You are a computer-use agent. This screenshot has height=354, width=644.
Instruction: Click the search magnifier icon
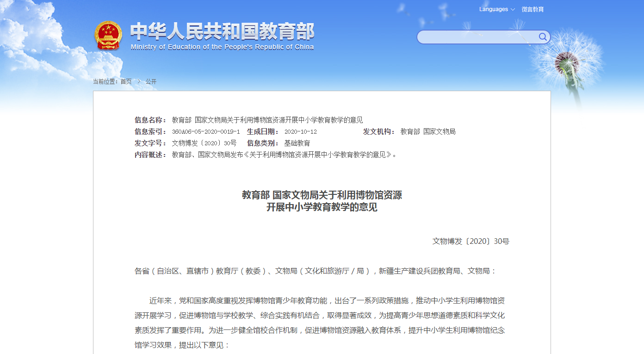point(543,37)
